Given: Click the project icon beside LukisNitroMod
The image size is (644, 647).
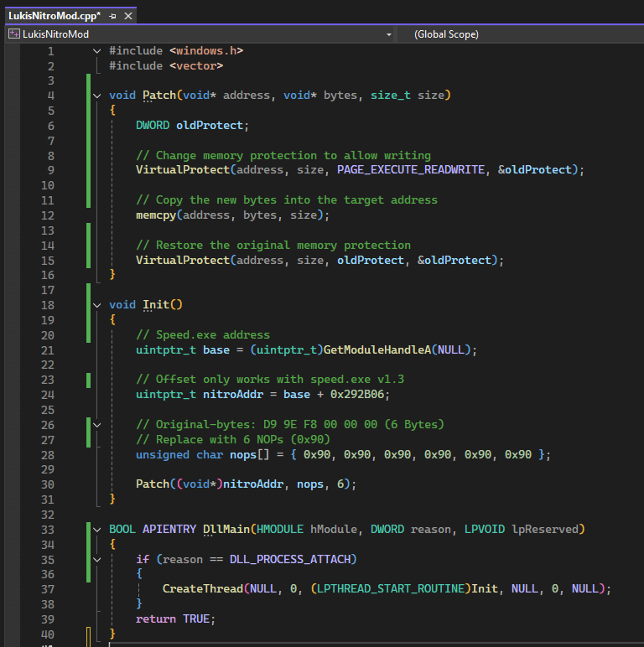Looking at the screenshot, I should click(x=13, y=34).
